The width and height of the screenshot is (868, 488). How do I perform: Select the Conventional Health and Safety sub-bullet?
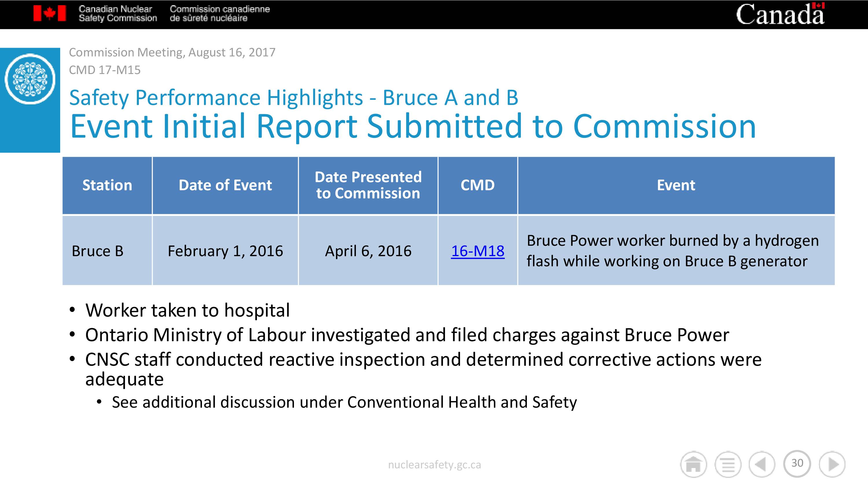[344, 402]
